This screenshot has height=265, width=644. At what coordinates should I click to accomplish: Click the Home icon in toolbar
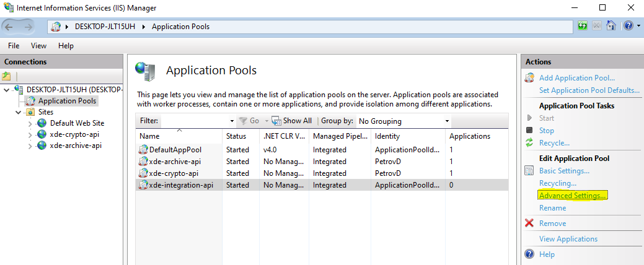[x=611, y=26]
